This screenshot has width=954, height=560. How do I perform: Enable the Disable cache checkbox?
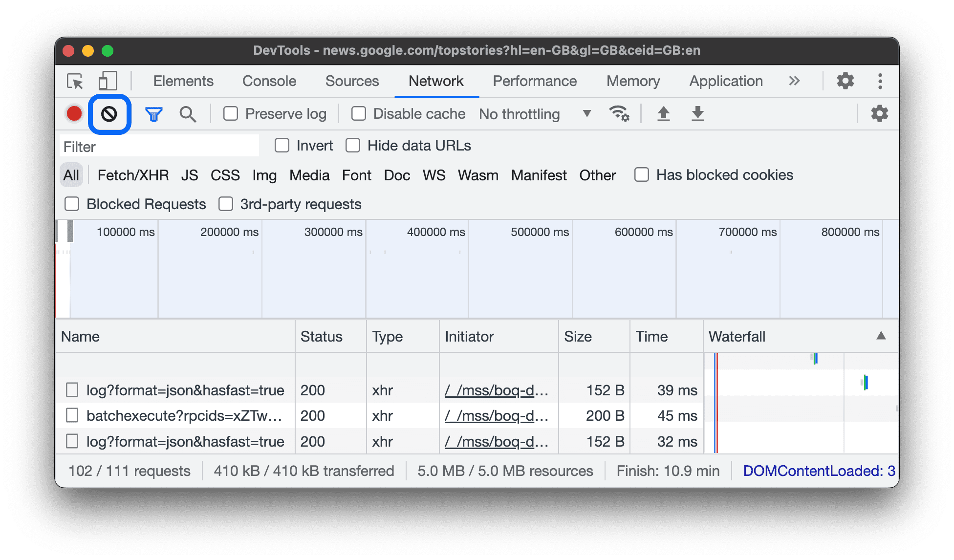point(358,113)
